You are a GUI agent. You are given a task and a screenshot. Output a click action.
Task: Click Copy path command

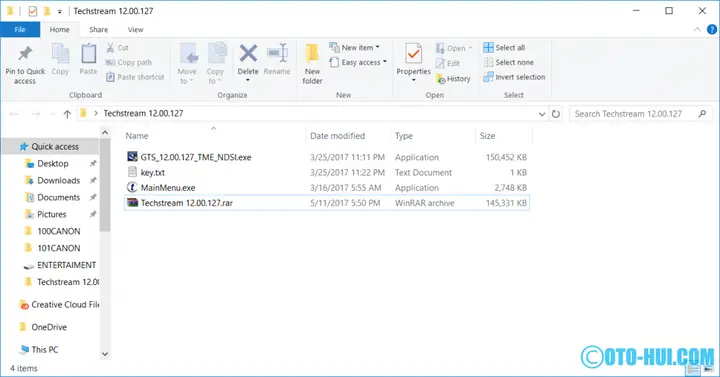coord(129,62)
